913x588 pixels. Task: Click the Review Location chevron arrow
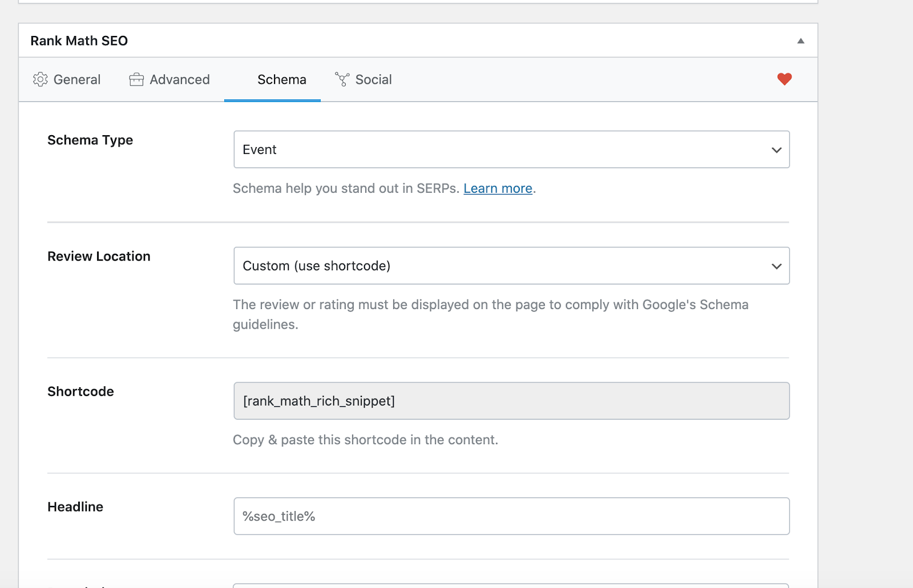click(776, 266)
